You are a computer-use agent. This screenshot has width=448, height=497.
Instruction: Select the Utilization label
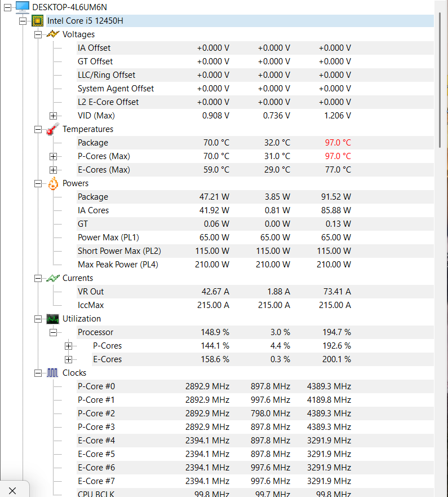82,319
